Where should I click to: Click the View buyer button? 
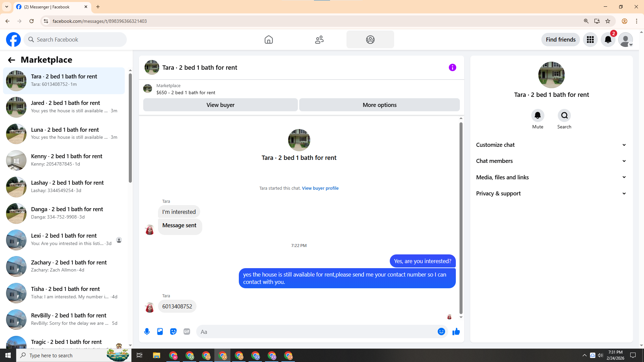220,105
